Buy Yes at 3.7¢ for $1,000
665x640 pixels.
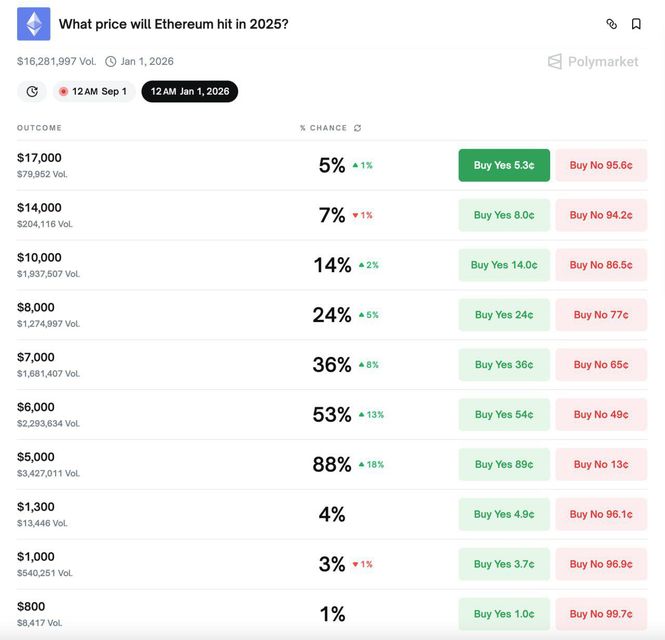504,564
